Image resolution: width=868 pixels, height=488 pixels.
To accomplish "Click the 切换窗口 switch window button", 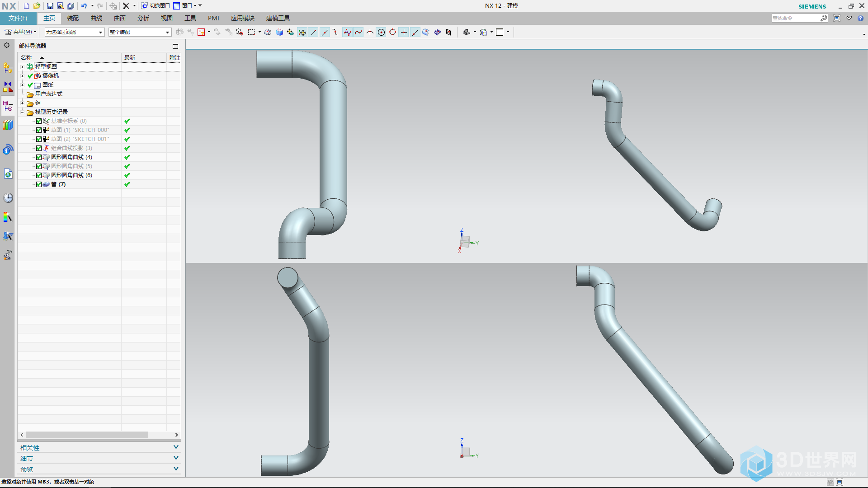I will pos(155,6).
